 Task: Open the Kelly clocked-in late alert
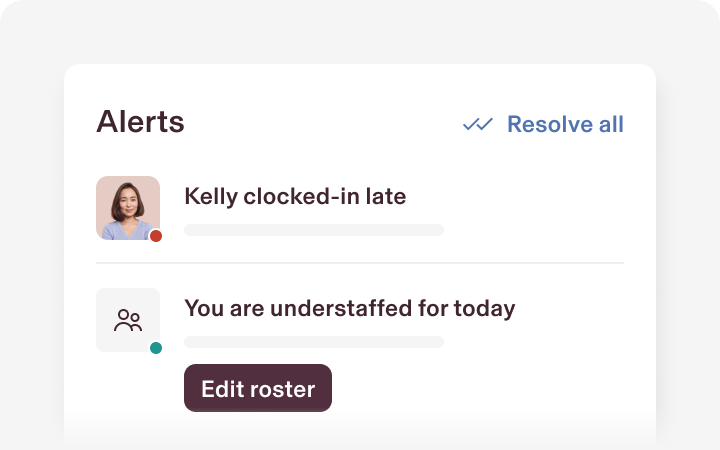click(295, 197)
